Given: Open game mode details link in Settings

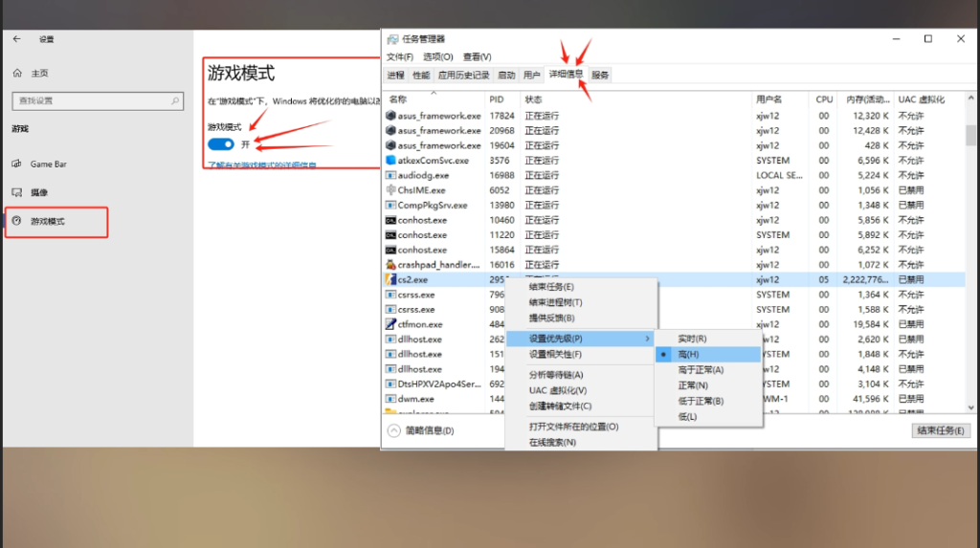Looking at the screenshot, I should (x=262, y=164).
